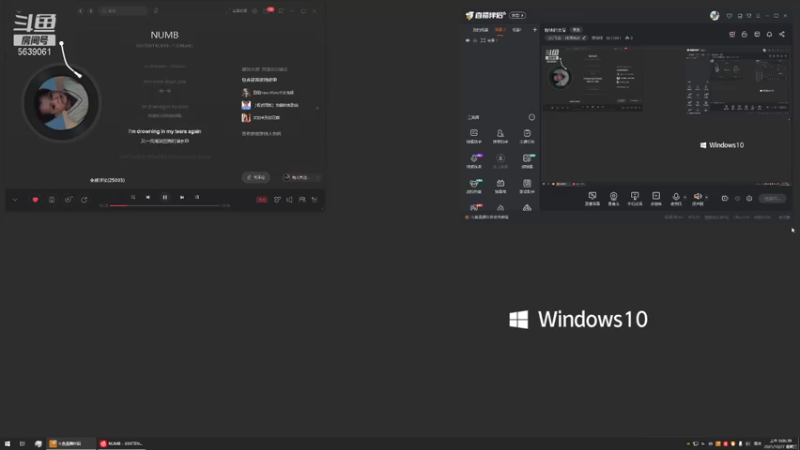Viewport: 800px width, 450px height.
Task: Add a screen capture source in streaming app
Action: click(x=592, y=198)
